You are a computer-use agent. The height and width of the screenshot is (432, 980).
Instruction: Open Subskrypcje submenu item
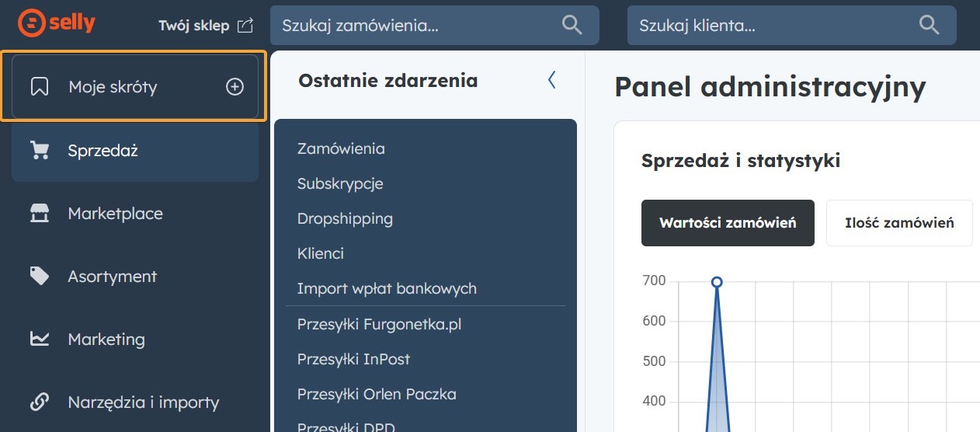[340, 183]
